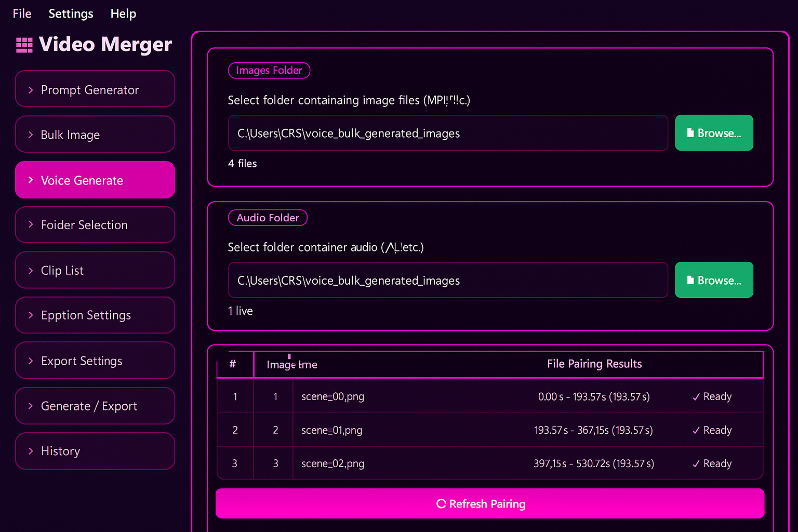The width and height of the screenshot is (798, 532).
Task: Select the scene_00,png filename cell
Action: [332, 396]
